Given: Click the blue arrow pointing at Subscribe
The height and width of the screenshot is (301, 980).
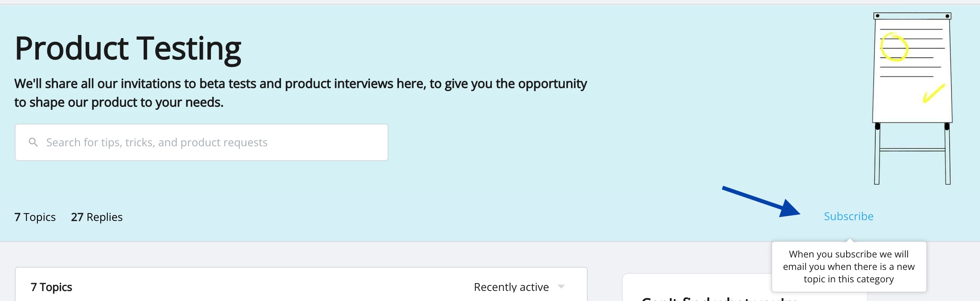Looking at the screenshot, I should point(761,201).
